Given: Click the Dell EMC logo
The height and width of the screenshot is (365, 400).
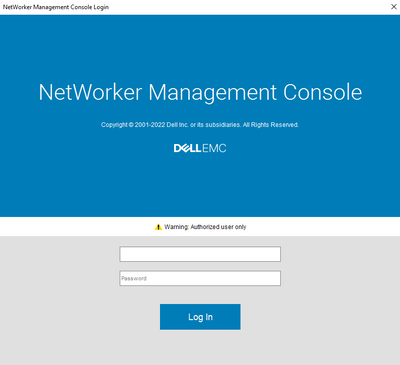Looking at the screenshot, I should [200, 148].
